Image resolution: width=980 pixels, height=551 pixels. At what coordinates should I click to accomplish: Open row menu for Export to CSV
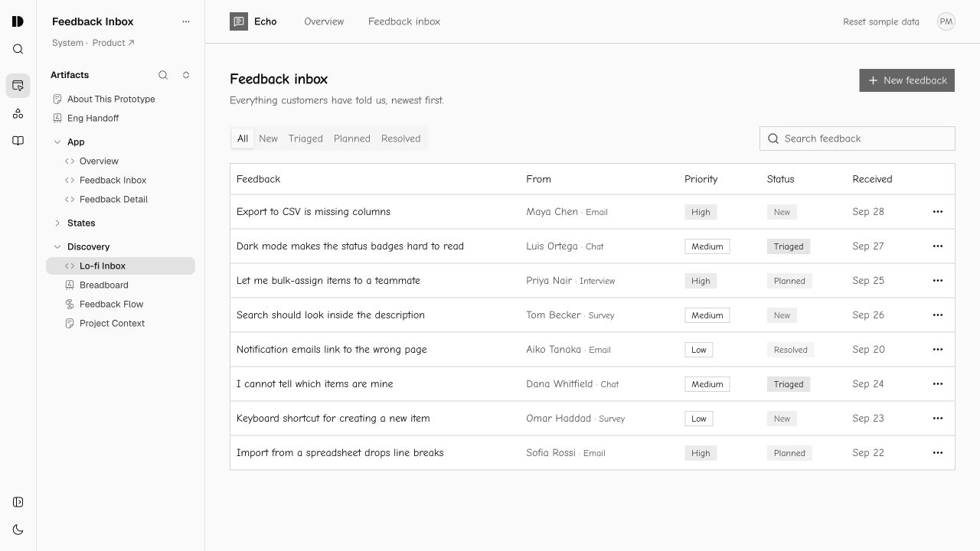pos(938,212)
